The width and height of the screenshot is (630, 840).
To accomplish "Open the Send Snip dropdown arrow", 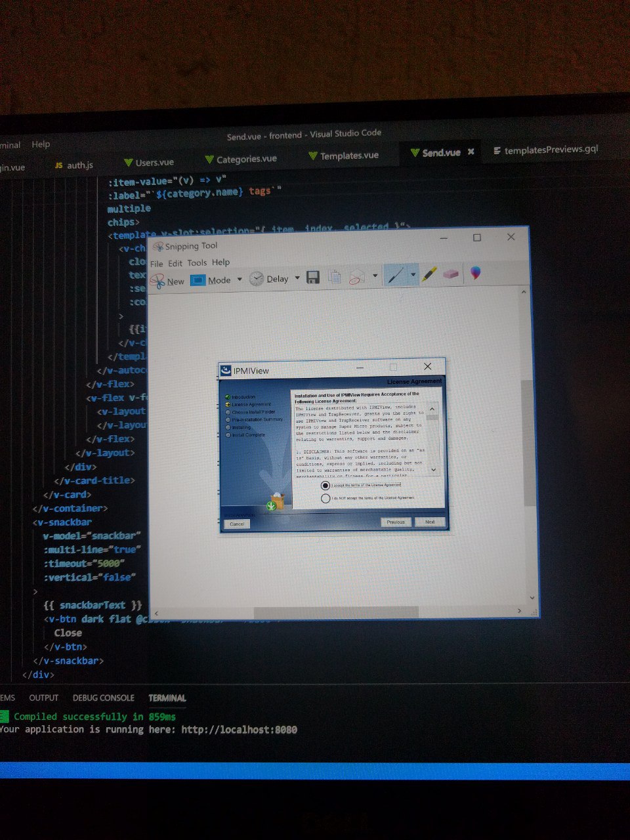I will click(375, 276).
